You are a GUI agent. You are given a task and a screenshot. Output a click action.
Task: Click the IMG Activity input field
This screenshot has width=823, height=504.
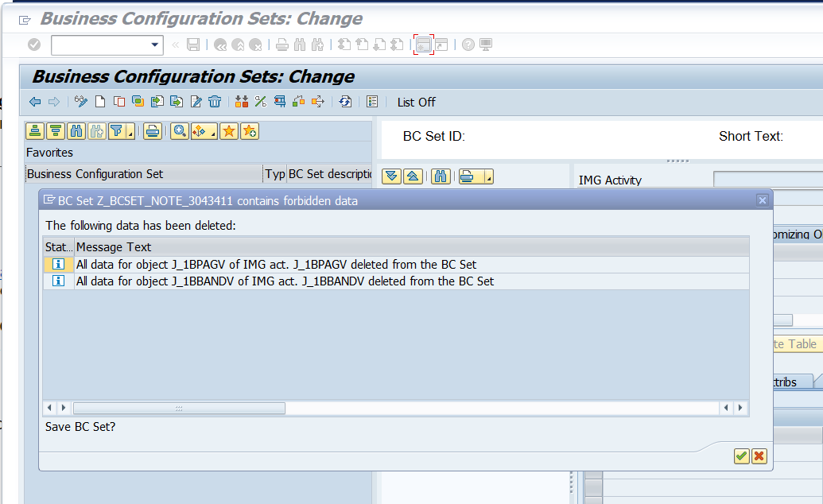point(768,180)
